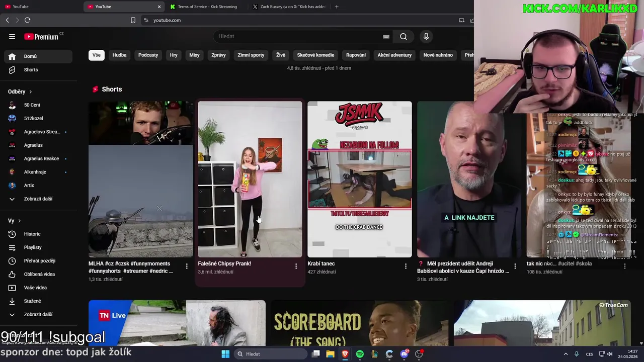Screen dimensions: 644x362
Task: Open Playlisty in the sidebar
Action: coord(38,247)
